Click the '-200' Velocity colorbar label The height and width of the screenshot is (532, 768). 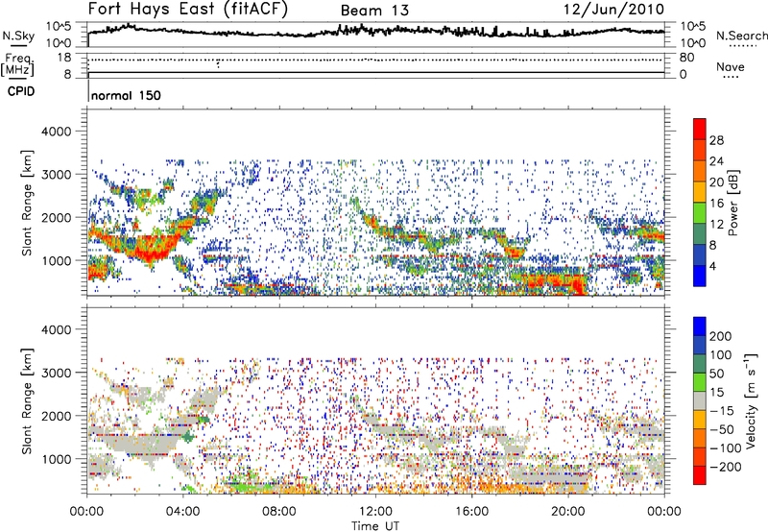pyautogui.click(x=724, y=467)
